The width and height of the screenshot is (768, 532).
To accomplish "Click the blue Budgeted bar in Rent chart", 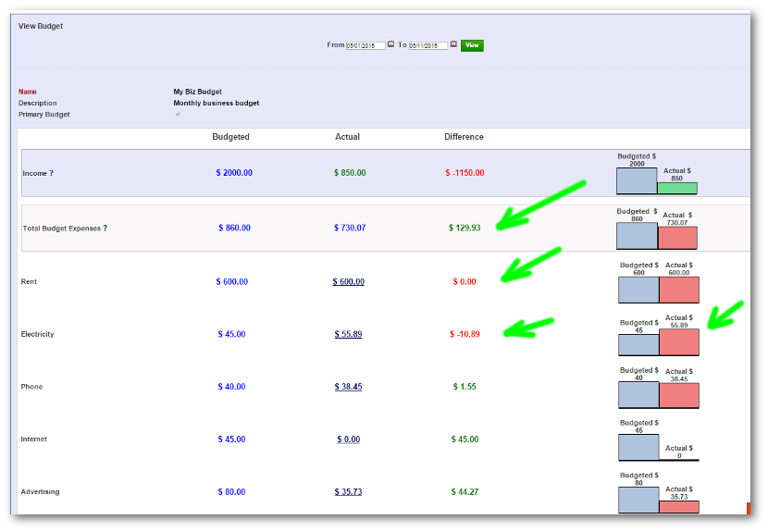I will pyautogui.click(x=638, y=290).
